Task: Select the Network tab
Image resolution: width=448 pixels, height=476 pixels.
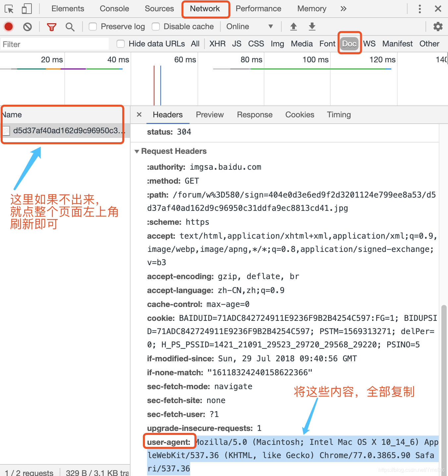Action: 205,9
